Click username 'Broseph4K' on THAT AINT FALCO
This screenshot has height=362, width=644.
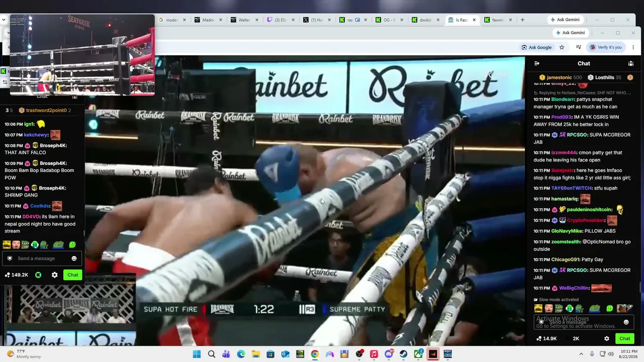[x=53, y=145]
